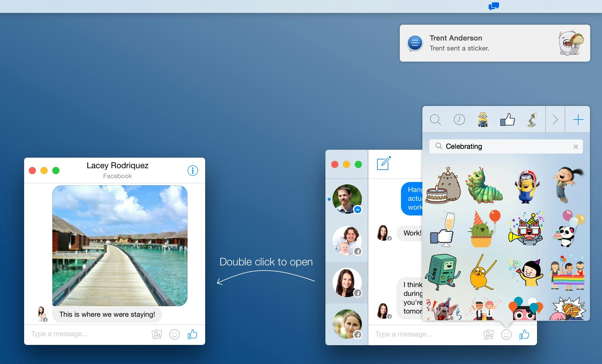Click the Messenger menu bar chat icon
Image resolution: width=602 pixels, height=364 pixels.
click(494, 6)
